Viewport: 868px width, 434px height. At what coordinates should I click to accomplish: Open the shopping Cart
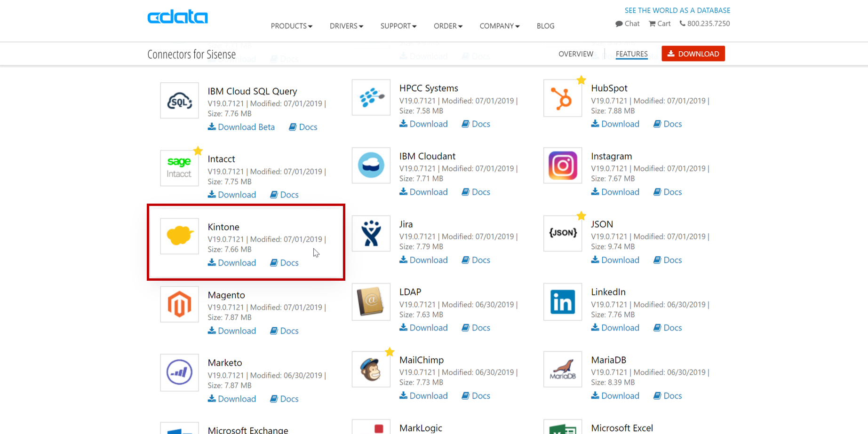tap(660, 24)
